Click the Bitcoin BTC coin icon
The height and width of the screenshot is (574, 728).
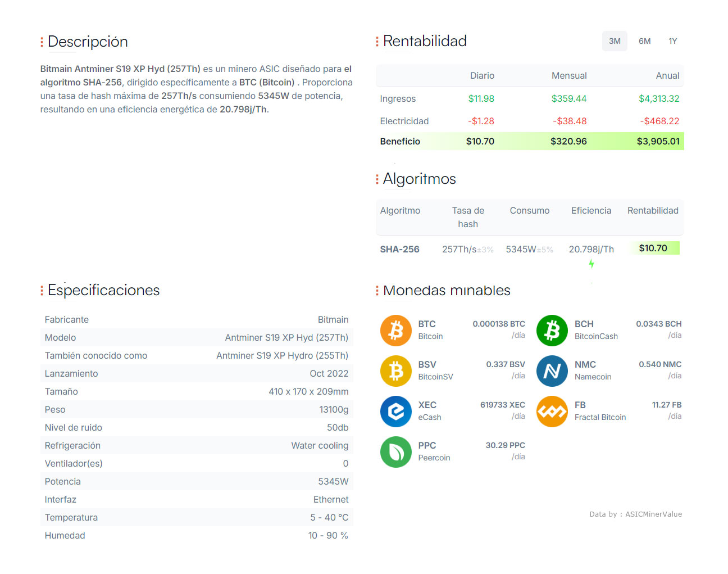click(x=396, y=331)
